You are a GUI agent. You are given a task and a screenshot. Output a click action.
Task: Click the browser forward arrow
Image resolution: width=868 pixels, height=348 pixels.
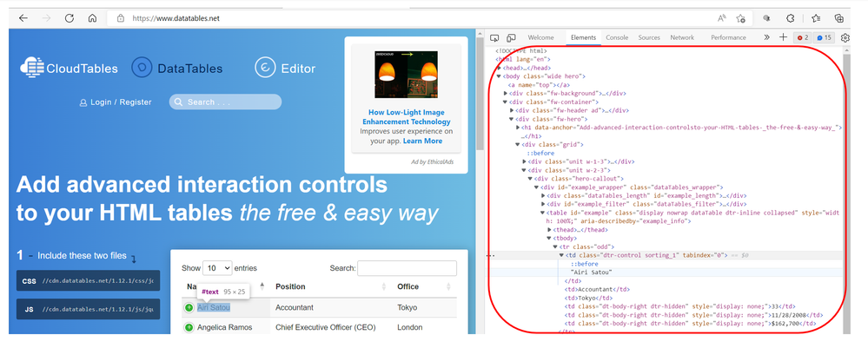[x=47, y=18]
